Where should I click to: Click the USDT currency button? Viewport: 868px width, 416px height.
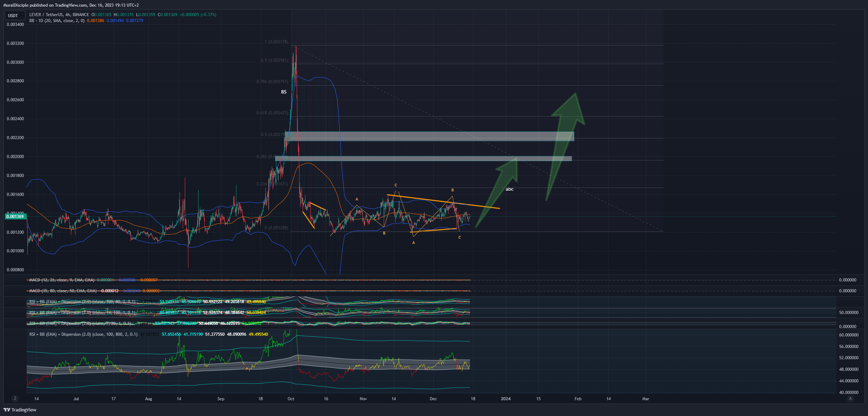pos(15,15)
